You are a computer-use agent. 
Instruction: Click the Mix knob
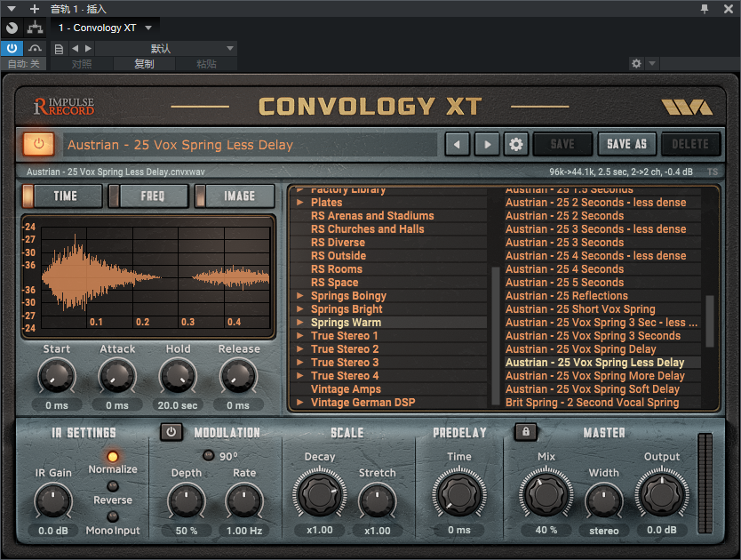[x=546, y=494]
